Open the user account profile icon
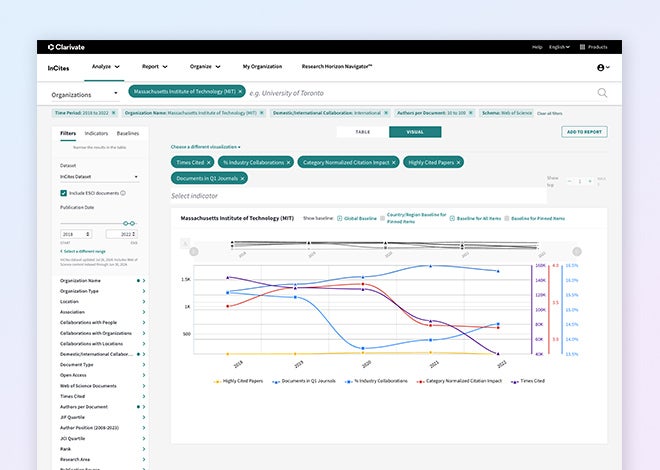The image size is (660, 470). pos(602,67)
